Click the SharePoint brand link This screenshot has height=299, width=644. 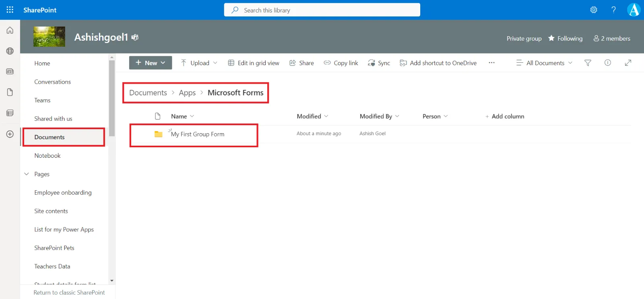coord(40,10)
